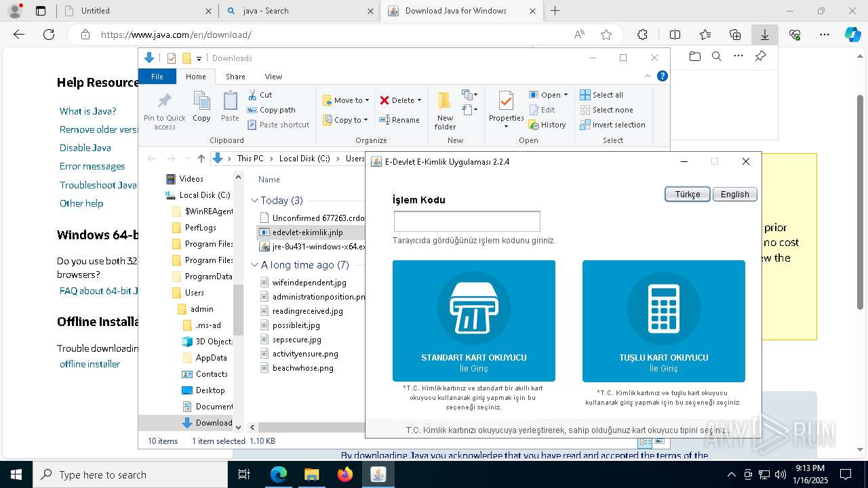Click keypad card reader calculator icon

pos(663,308)
